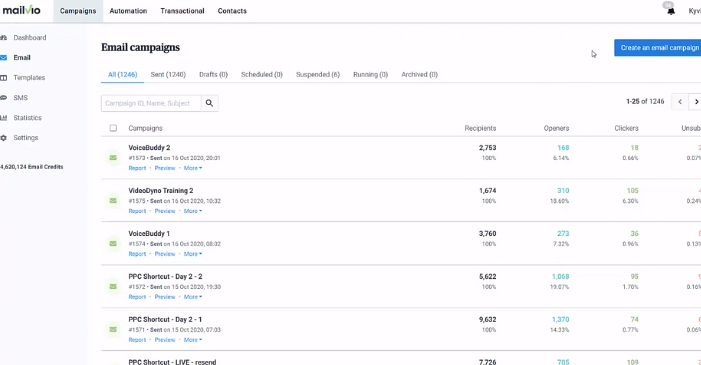Click the VideoDyno Training 2 envelope icon

coord(113,200)
